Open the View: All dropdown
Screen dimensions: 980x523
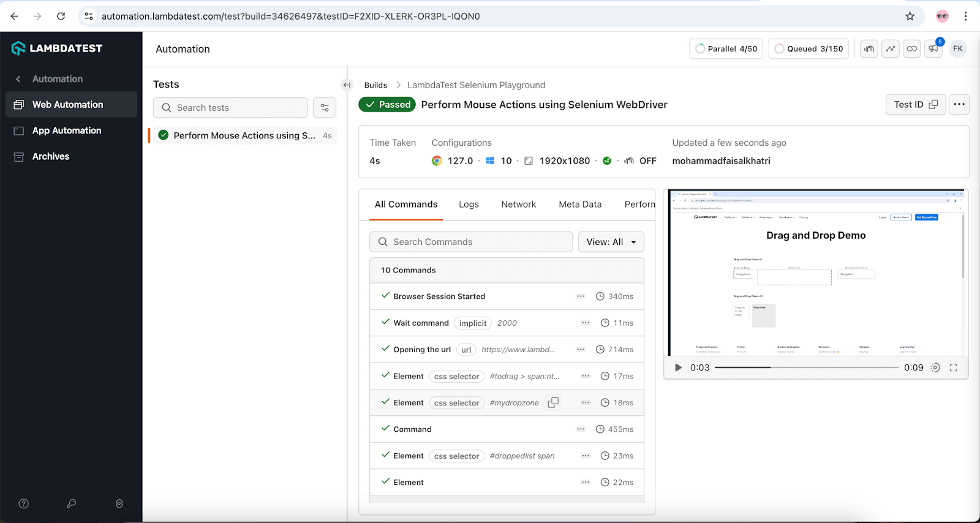[611, 242]
